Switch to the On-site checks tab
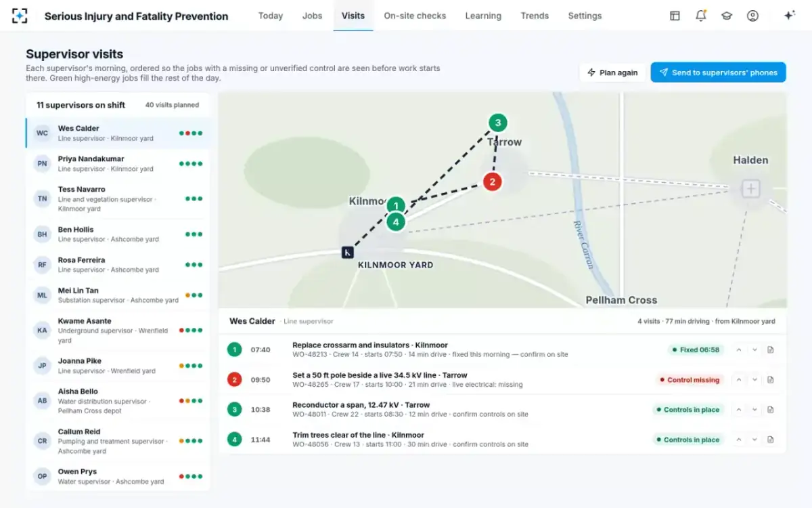This screenshot has width=812, height=508. pos(415,16)
